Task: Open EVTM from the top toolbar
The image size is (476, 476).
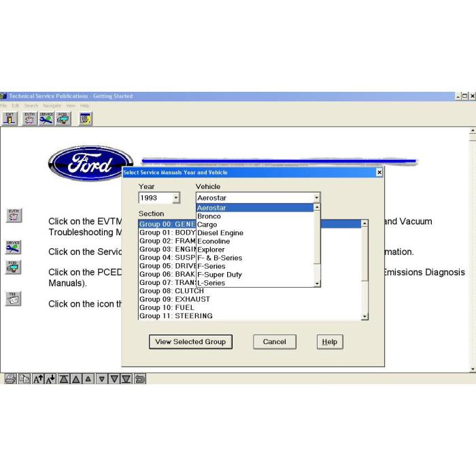Action: [x=29, y=119]
